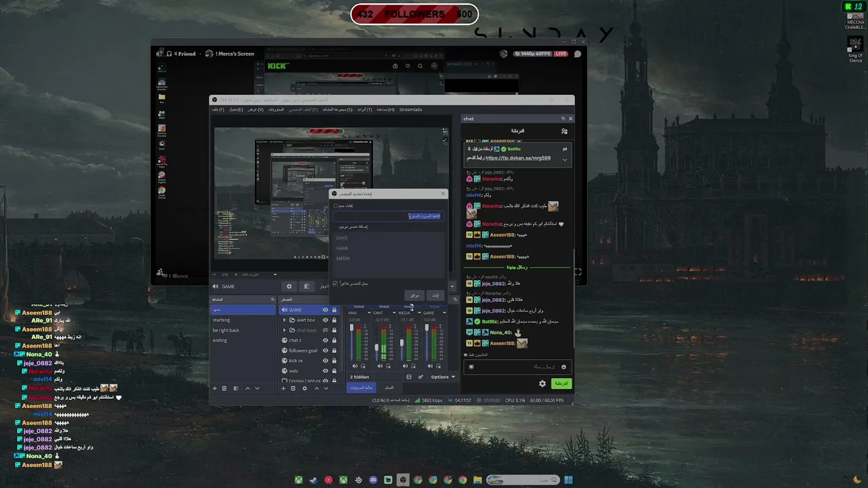Open GAME channel dropdown menu
This screenshot has height=488, width=868.
[x=444, y=312]
